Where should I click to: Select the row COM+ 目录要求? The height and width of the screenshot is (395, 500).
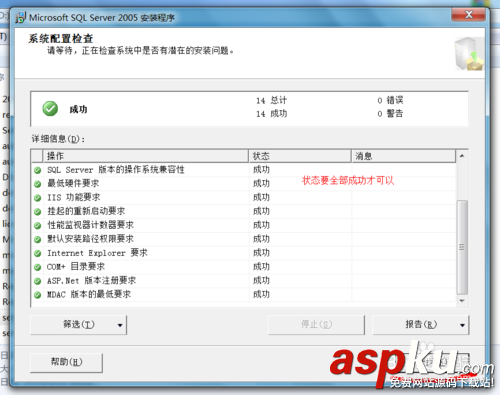(243, 267)
